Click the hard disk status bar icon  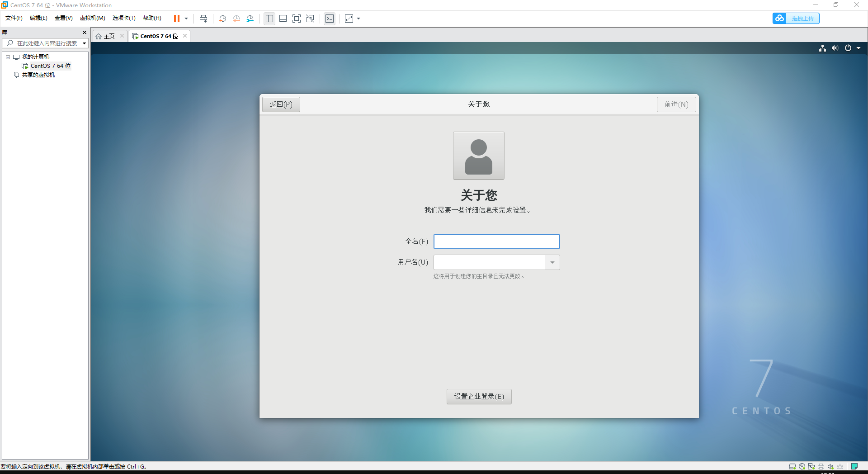tap(792, 467)
